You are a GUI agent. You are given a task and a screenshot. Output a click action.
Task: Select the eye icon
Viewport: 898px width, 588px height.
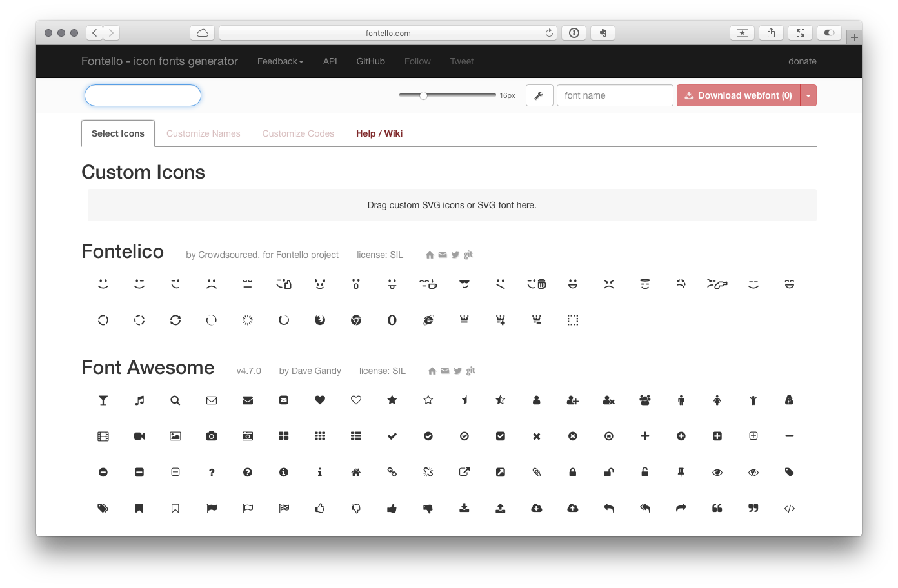[x=717, y=473]
